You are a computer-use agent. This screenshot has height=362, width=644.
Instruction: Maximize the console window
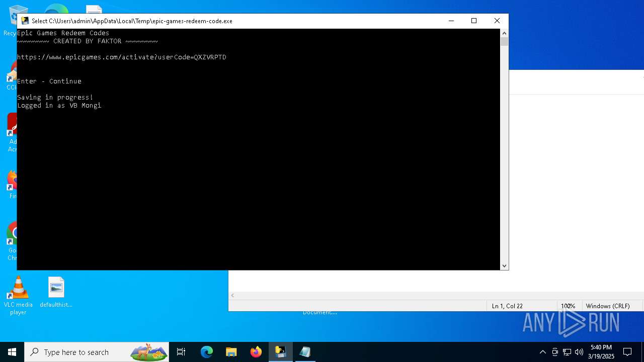474,21
